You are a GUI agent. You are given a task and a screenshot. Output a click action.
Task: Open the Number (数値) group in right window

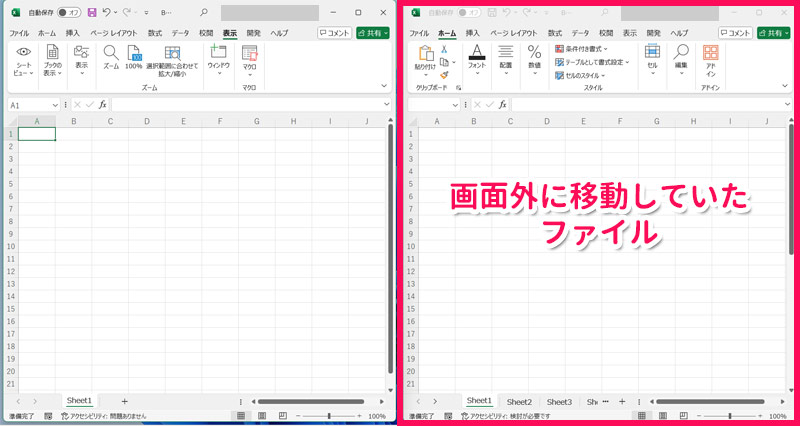(534, 60)
